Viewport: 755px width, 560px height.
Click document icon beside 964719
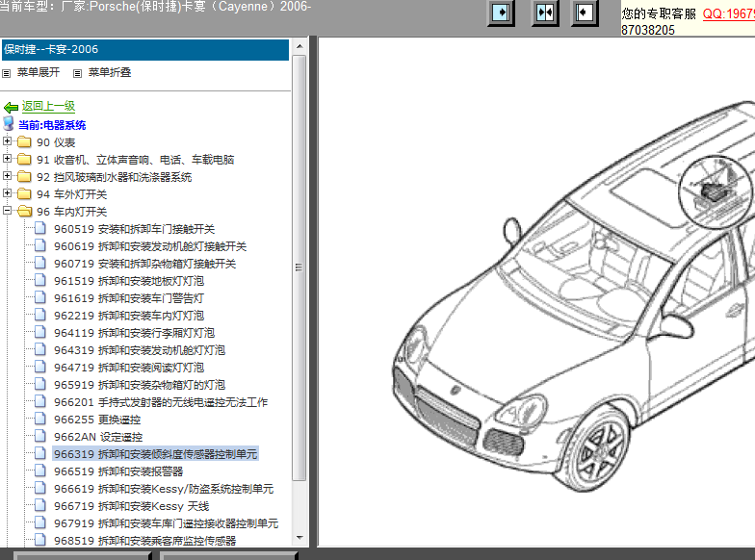click(40, 367)
